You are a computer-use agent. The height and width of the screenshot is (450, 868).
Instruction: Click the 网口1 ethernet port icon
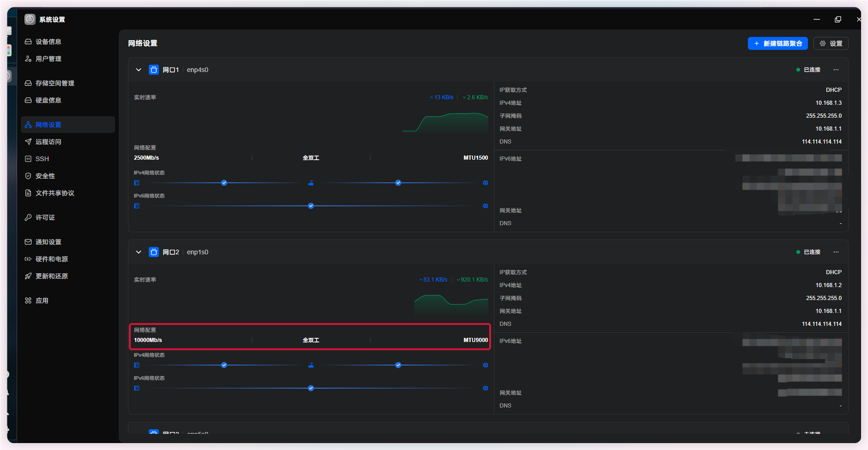pos(154,70)
